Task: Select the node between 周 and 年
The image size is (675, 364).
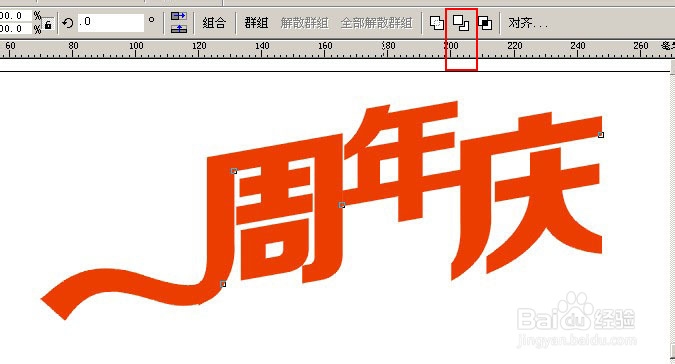Action: tap(342, 205)
